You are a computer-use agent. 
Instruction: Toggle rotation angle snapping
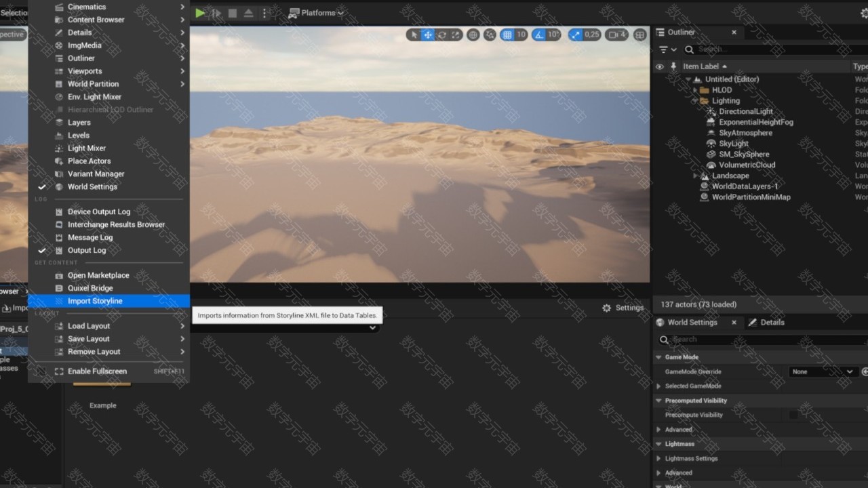pos(539,35)
